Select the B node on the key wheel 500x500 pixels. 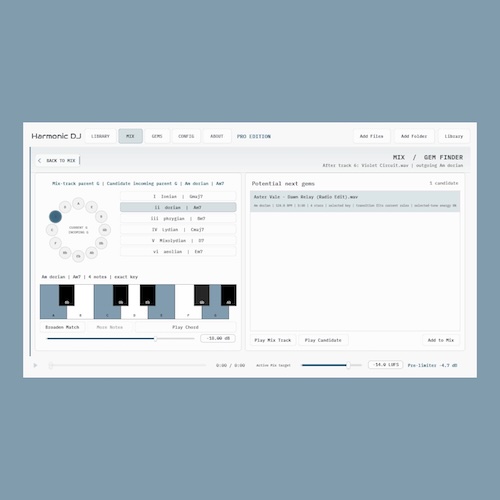coord(101,217)
